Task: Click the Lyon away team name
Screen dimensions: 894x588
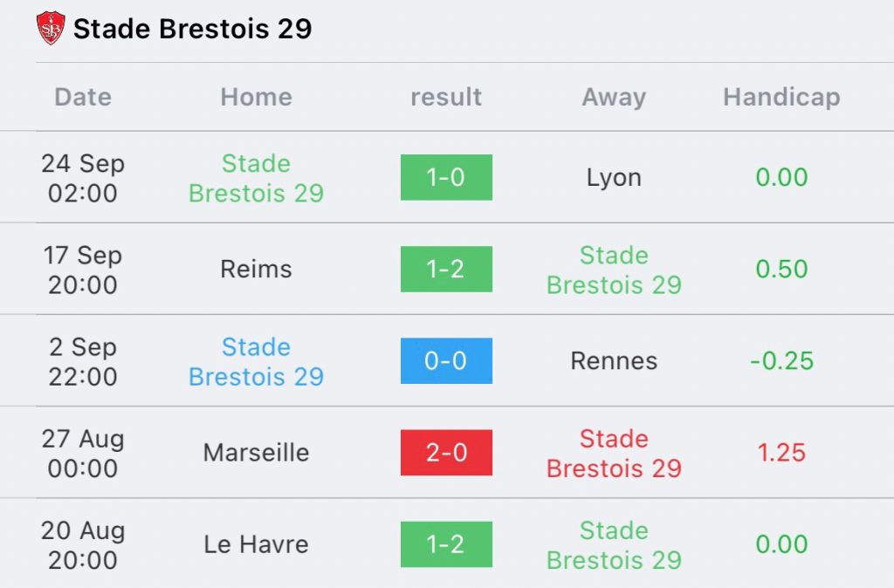Action: coord(614,178)
